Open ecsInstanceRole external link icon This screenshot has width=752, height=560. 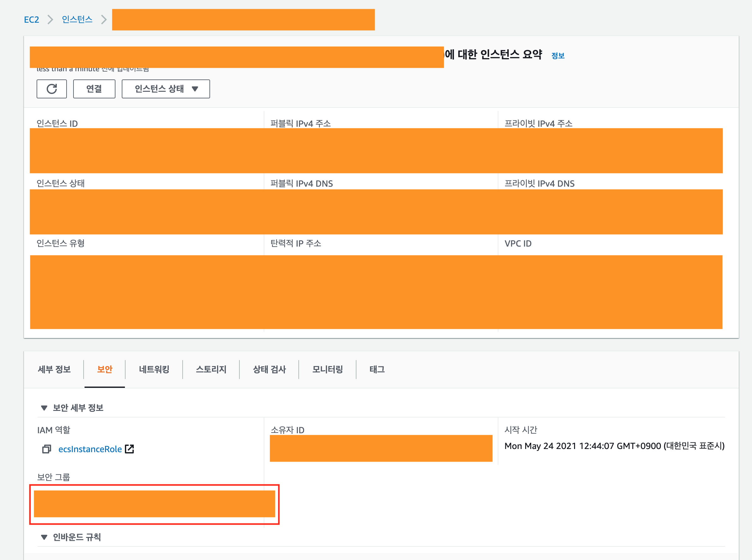tap(130, 449)
